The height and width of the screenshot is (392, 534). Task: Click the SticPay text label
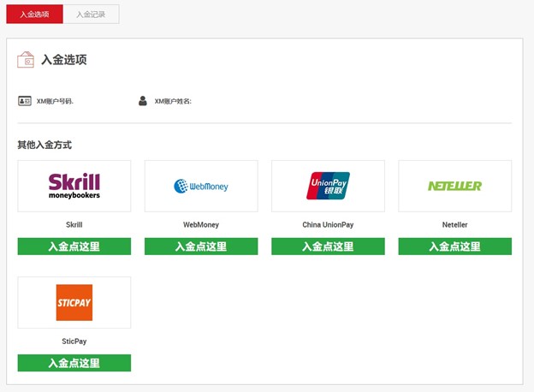point(74,342)
